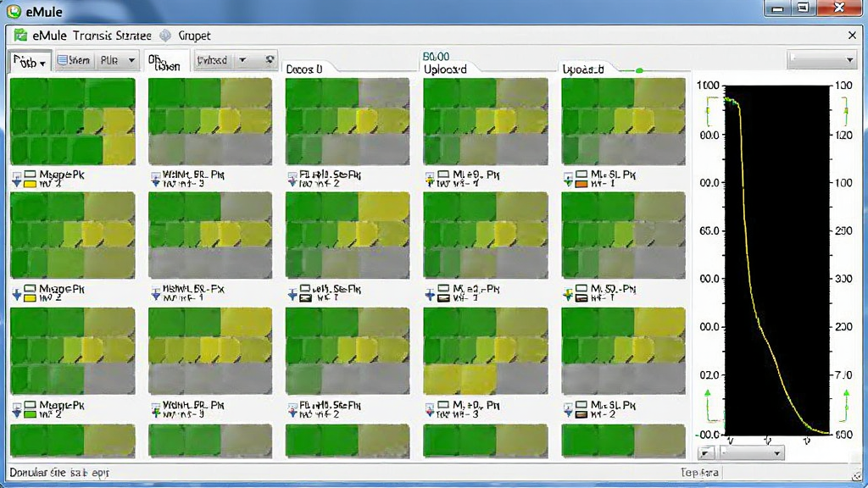
Task: Toggle checkbox of first-row fourth-column item
Action: (443, 175)
